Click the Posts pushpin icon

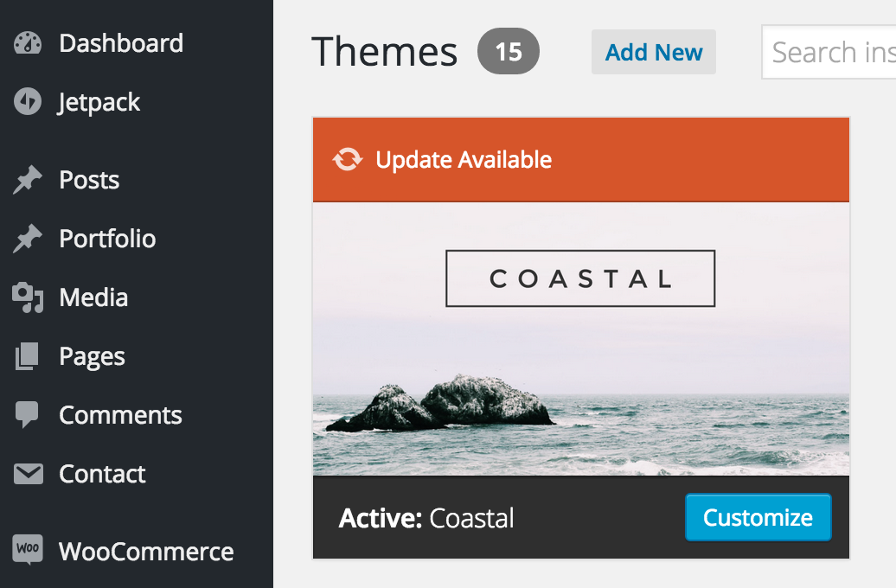pos(28,180)
